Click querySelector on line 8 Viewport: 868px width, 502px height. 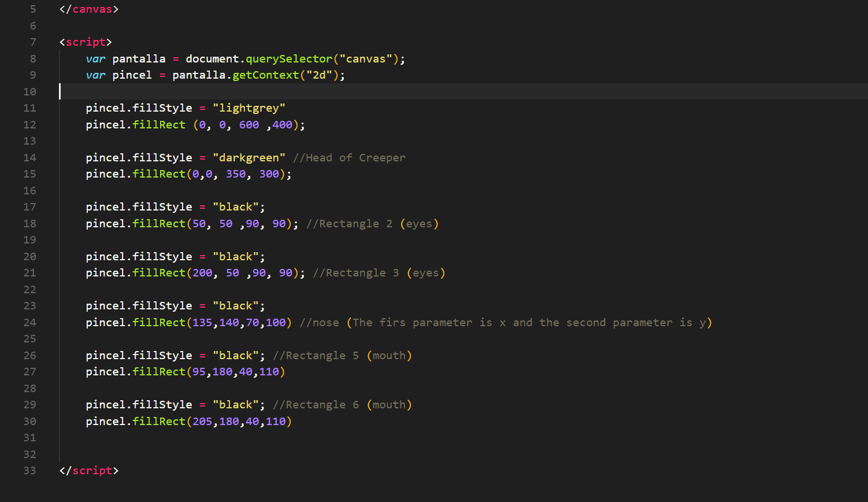coord(289,58)
